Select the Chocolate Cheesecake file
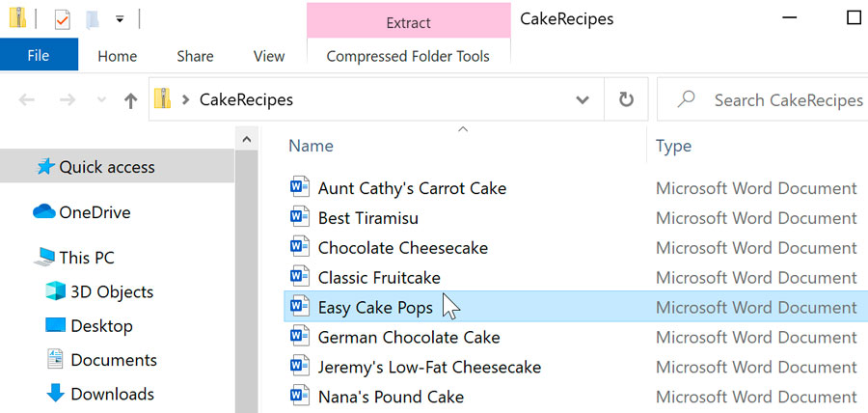868x413 pixels. pyautogui.click(x=403, y=248)
